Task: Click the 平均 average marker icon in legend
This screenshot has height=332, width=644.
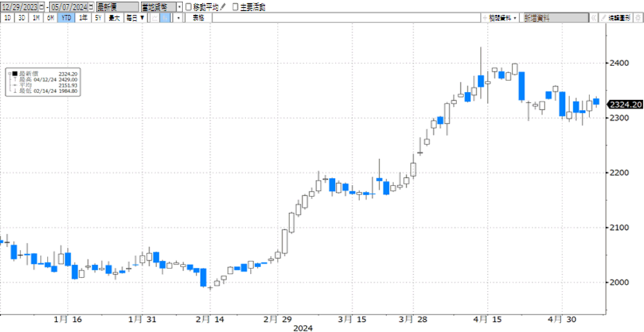Action: pos(15,85)
